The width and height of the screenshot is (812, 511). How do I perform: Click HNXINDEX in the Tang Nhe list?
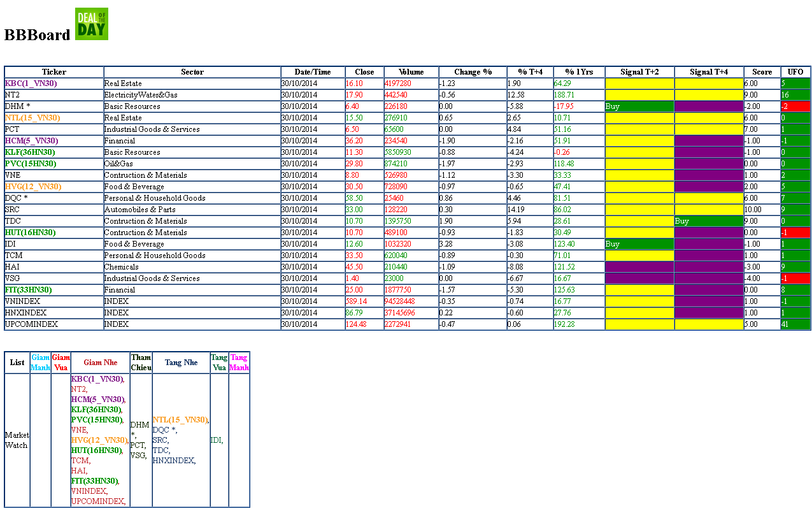coord(173,461)
